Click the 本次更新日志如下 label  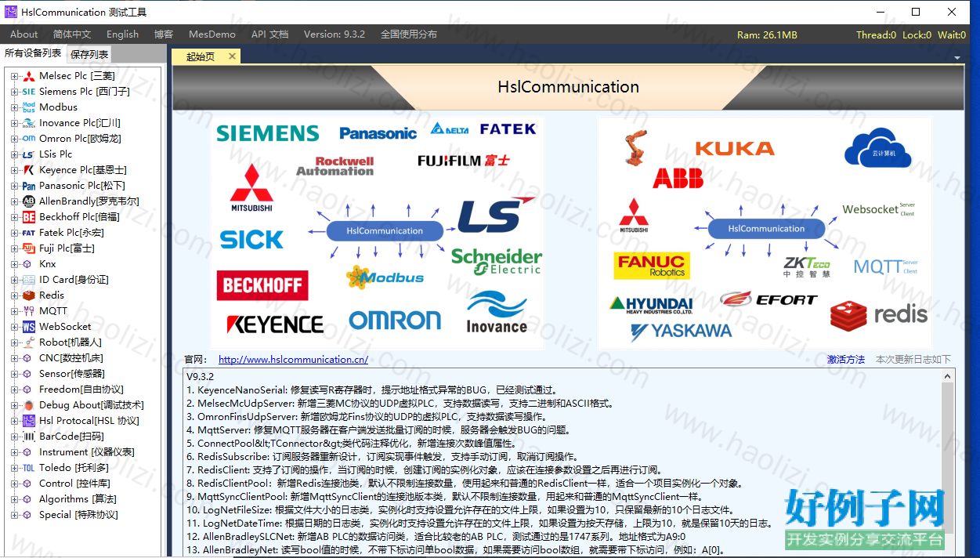(x=913, y=360)
